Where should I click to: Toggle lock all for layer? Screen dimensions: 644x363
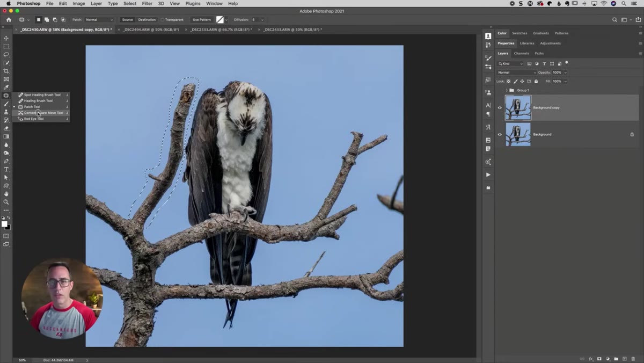[536, 81]
